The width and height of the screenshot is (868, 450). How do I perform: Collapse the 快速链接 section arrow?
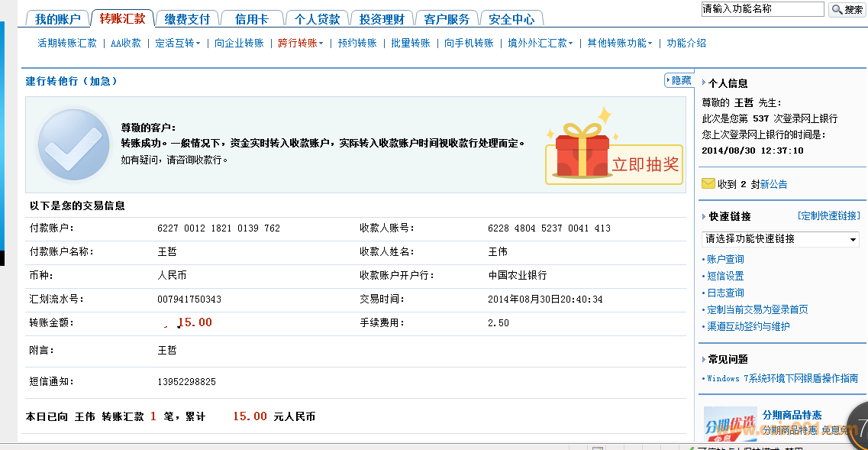click(x=704, y=216)
